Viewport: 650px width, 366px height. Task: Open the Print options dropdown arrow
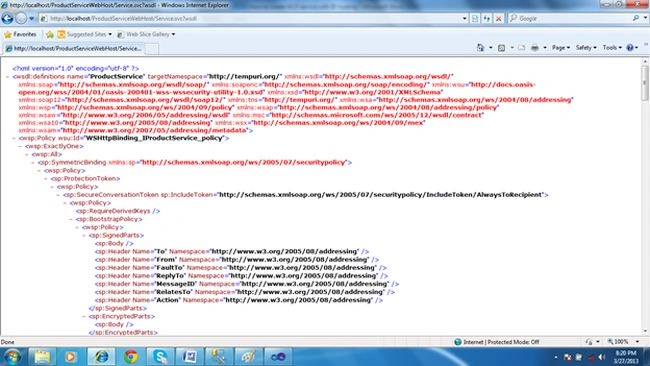[x=545, y=48]
